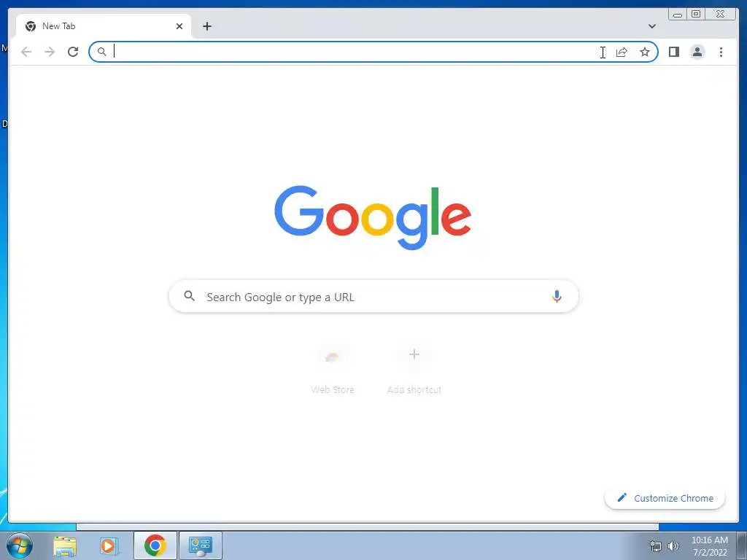The image size is (747, 560).
Task: Focus the Search Google or type a URL box
Action: click(373, 296)
